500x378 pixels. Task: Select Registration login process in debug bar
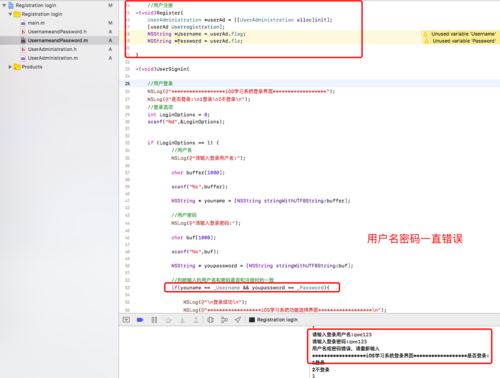pos(273,320)
